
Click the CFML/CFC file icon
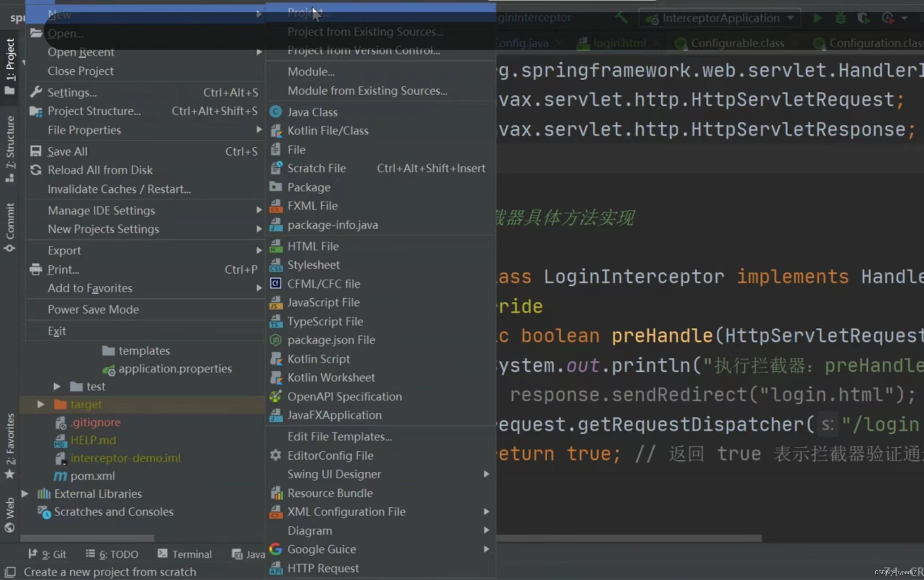point(276,284)
